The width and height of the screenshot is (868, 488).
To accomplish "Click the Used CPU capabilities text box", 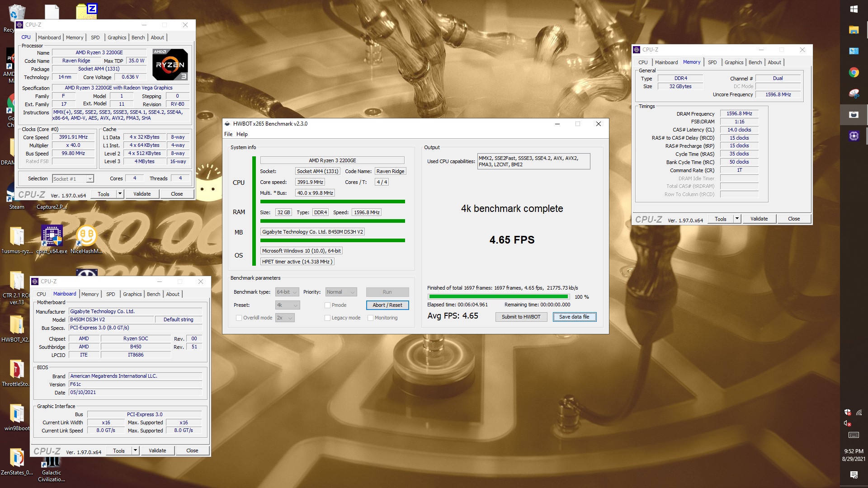I will click(x=533, y=161).
